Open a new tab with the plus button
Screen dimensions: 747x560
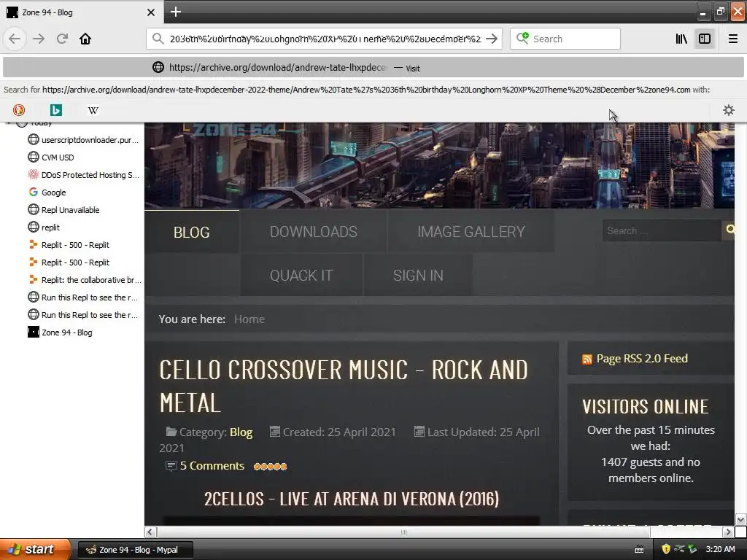(x=176, y=12)
